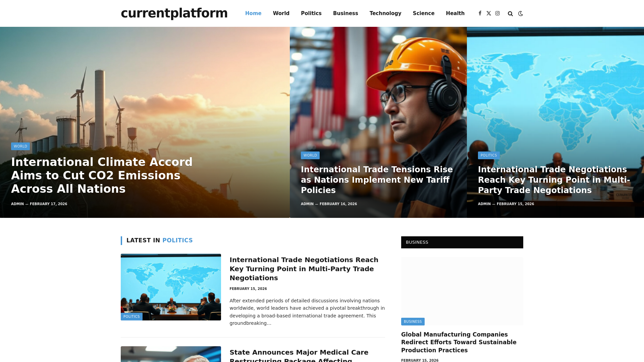Click BUSINESS sidebar section header
Screen dimensions: 644x362
click(462, 242)
